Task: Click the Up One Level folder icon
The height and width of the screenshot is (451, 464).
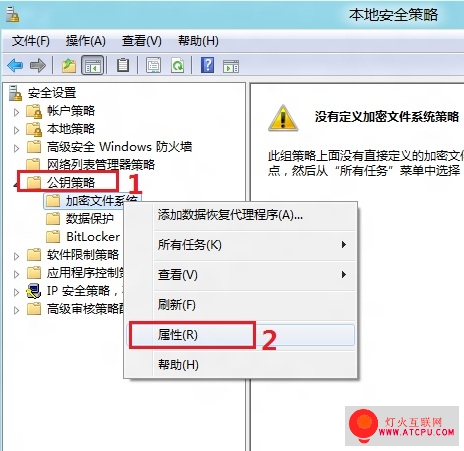Action: tap(69, 65)
